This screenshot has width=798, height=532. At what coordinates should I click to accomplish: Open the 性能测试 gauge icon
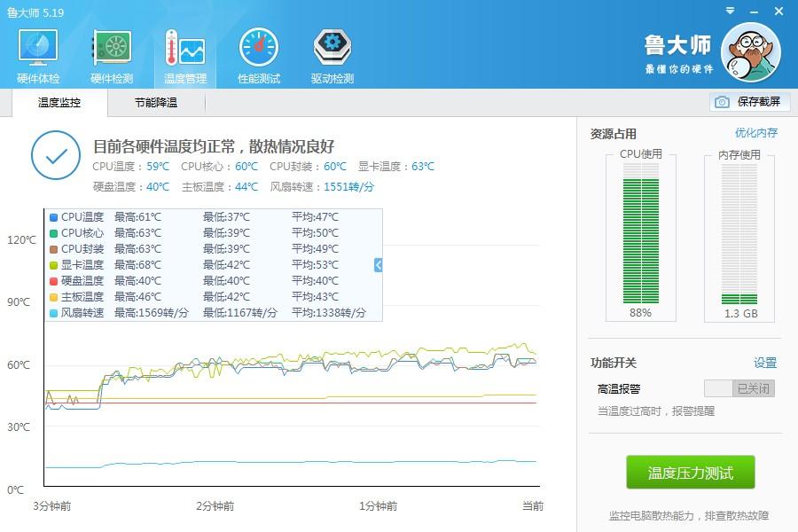[259, 47]
